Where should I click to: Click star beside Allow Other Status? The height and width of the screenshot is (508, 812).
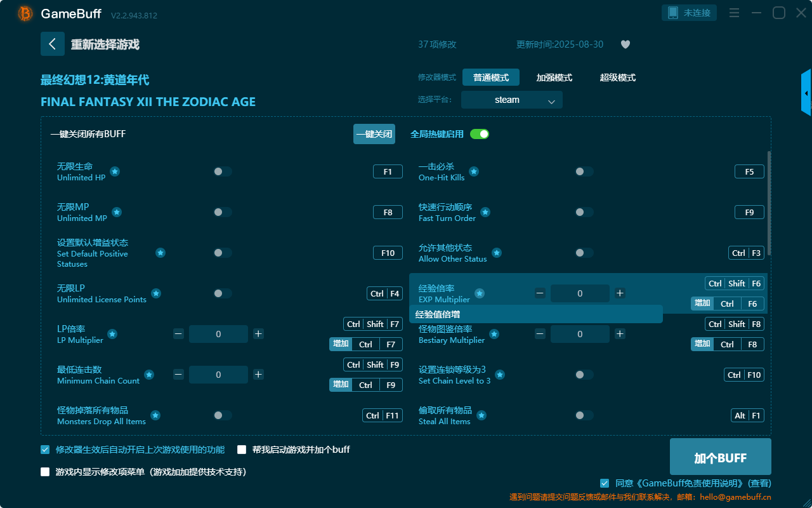click(497, 253)
